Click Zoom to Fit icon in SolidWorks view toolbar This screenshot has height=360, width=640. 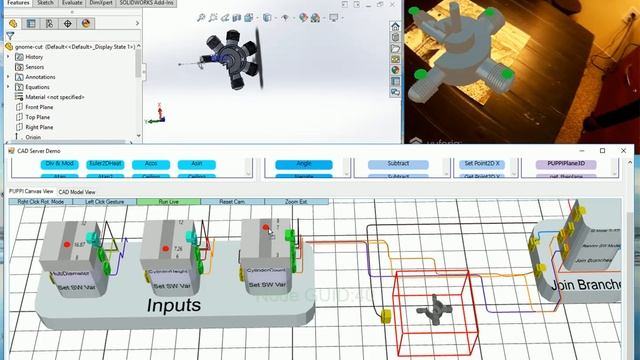tap(201, 18)
